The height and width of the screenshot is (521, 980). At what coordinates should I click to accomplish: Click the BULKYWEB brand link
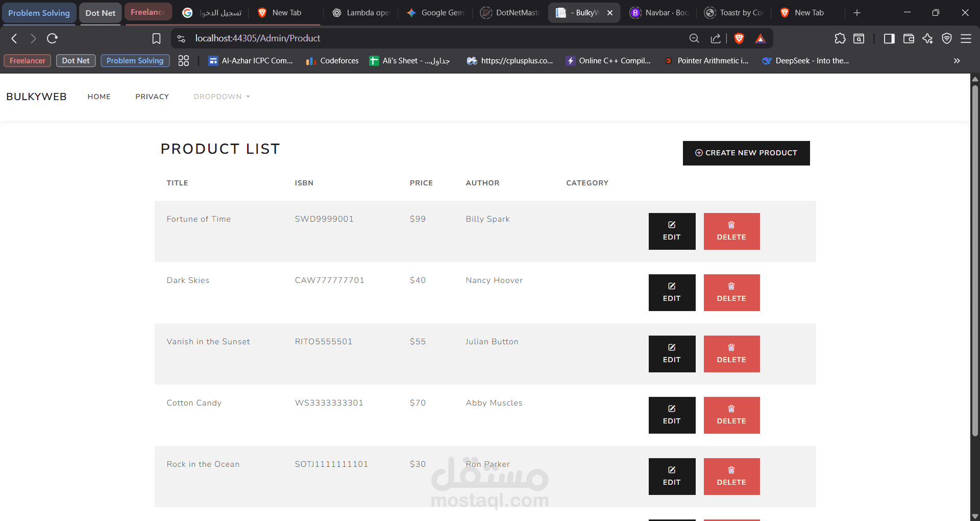click(x=36, y=97)
